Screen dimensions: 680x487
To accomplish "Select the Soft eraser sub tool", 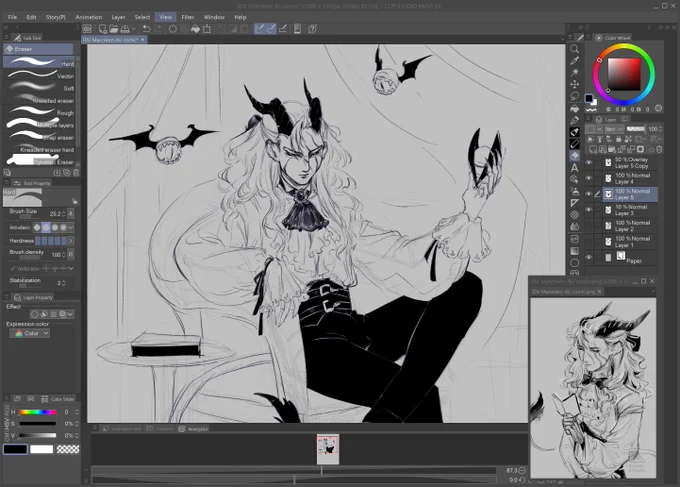I will point(39,88).
